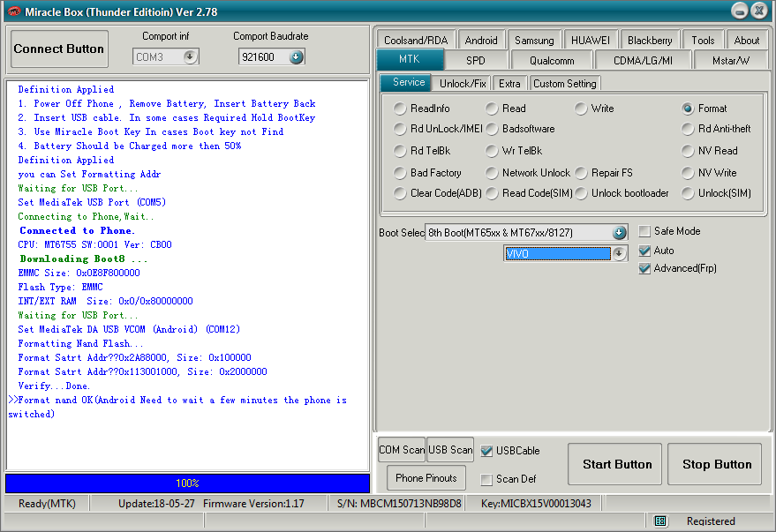Open the Qualcomm tab
Viewport: 776px width, 532px height.
552,60
